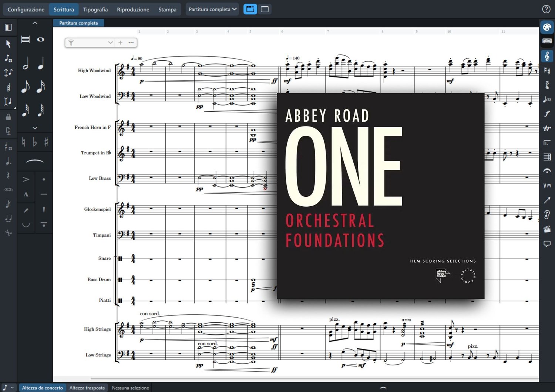Image resolution: width=555 pixels, height=392 pixels.
Task: Add a slur to the selection
Action: 35,161
